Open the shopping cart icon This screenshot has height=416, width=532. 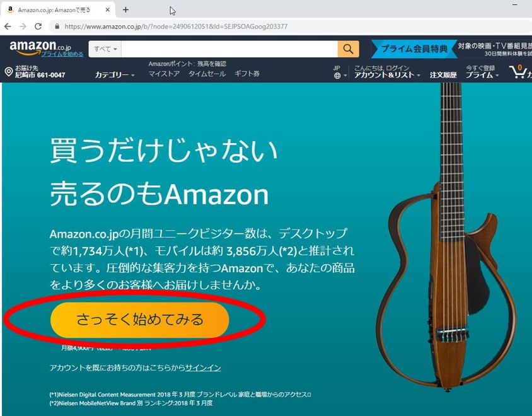click(518, 72)
